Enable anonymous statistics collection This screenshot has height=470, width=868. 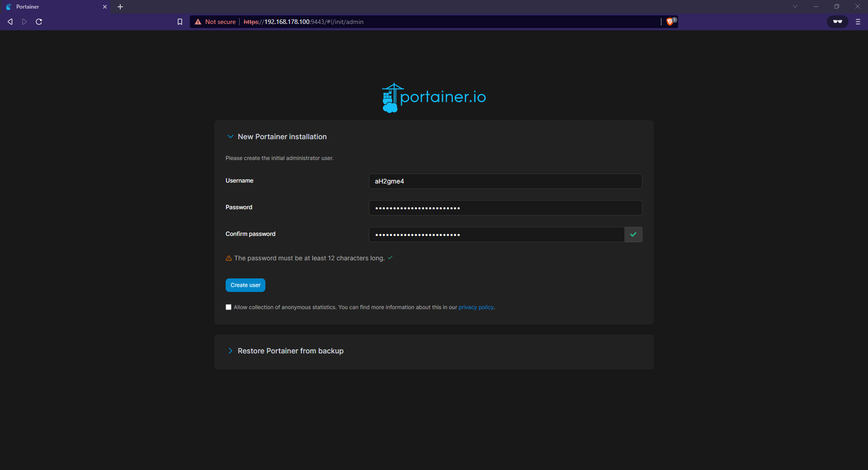coord(228,307)
